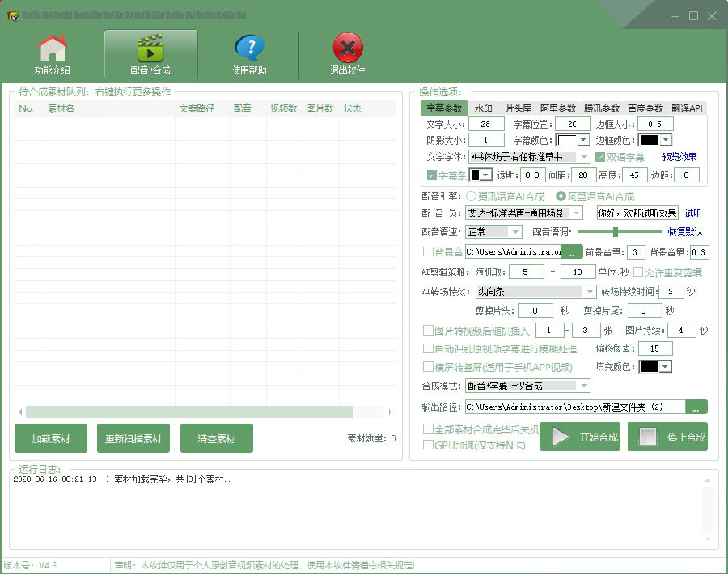Screen dimensions: 728x574
Task: Browse output path with ... button
Action: tap(696, 407)
